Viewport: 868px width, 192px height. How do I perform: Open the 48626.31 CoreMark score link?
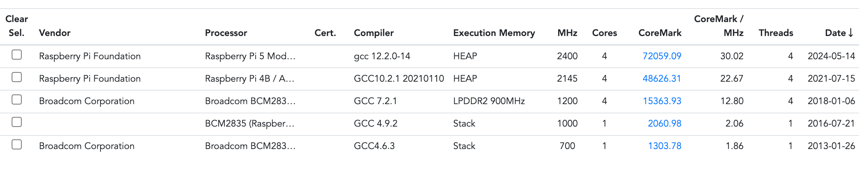tap(662, 79)
